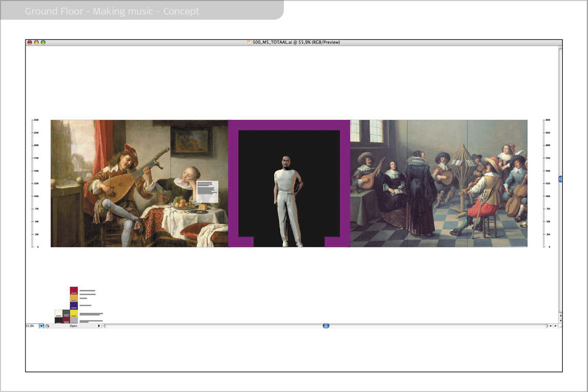
Task: Click the scroll down arrow
Action: pos(561,321)
